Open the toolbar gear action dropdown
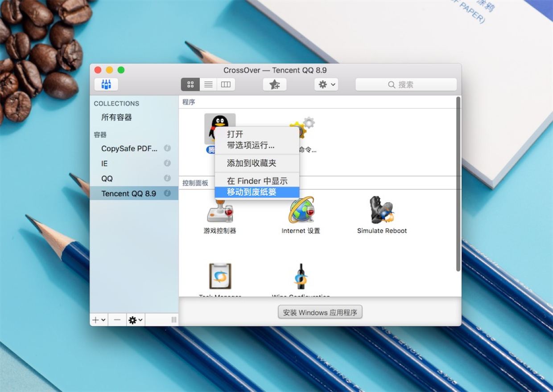 tap(326, 84)
